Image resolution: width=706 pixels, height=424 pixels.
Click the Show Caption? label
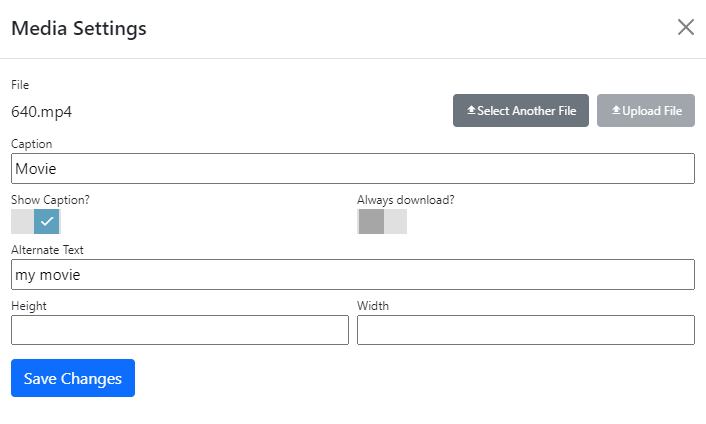50,200
